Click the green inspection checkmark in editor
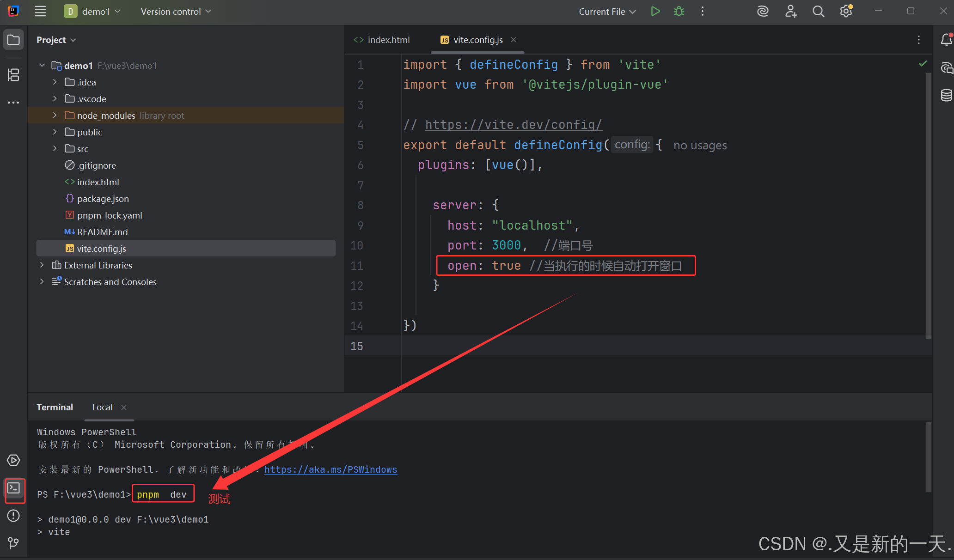This screenshot has width=954, height=560. coord(923,64)
